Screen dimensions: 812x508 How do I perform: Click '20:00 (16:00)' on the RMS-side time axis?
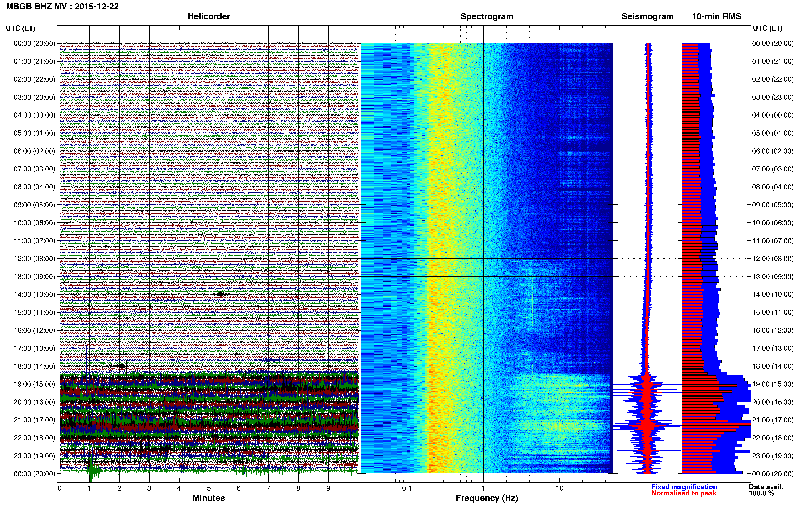(x=773, y=402)
